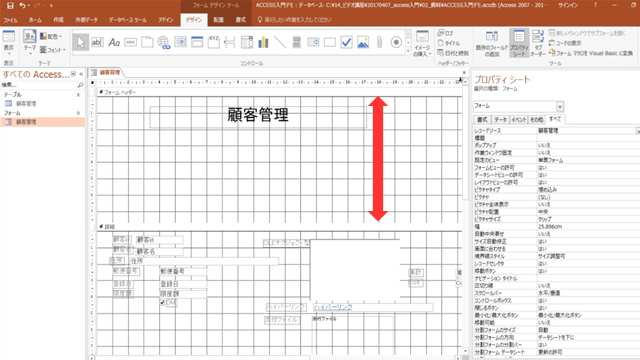The image size is (640, 360).
Task: Click the Tell me search field in ribbon
Action: (298, 20)
